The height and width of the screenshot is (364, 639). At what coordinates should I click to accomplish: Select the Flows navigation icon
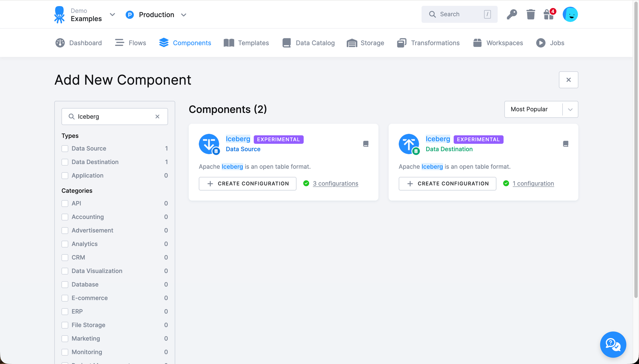pos(119,42)
